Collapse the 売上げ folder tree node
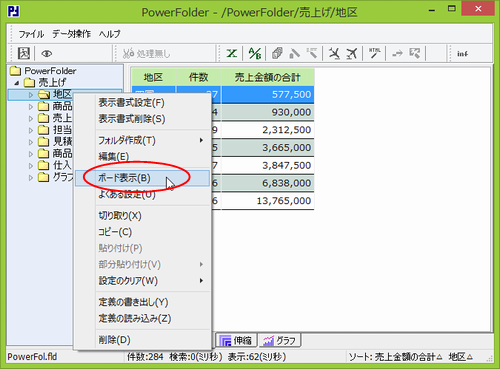 pyautogui.click(x=17, y=83)
